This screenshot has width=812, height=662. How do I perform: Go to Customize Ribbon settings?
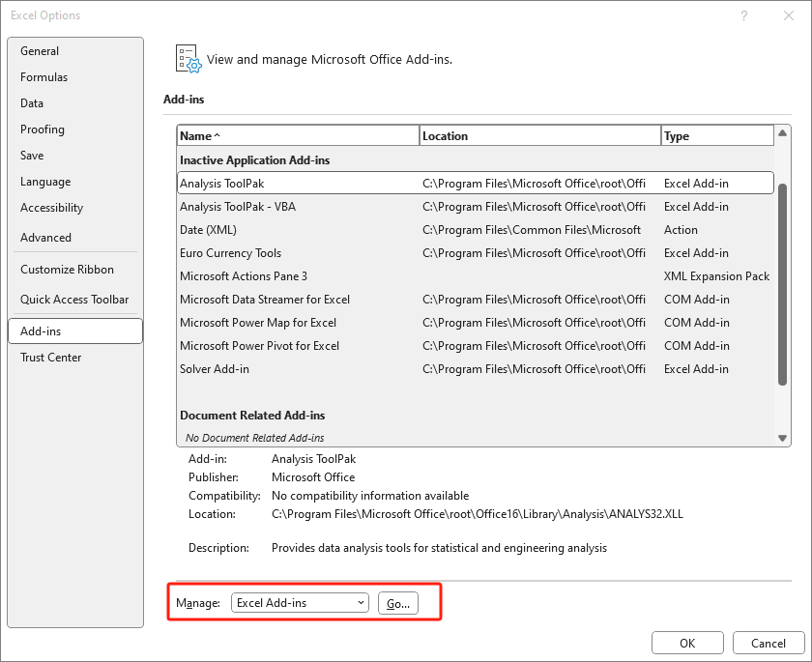coord(67,270)
